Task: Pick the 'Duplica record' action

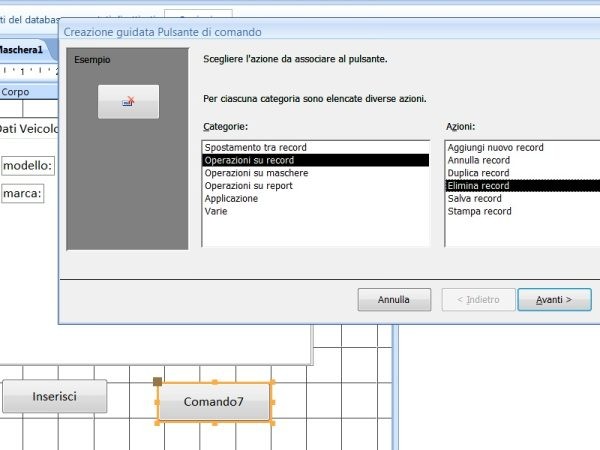Action: [479, 173]
